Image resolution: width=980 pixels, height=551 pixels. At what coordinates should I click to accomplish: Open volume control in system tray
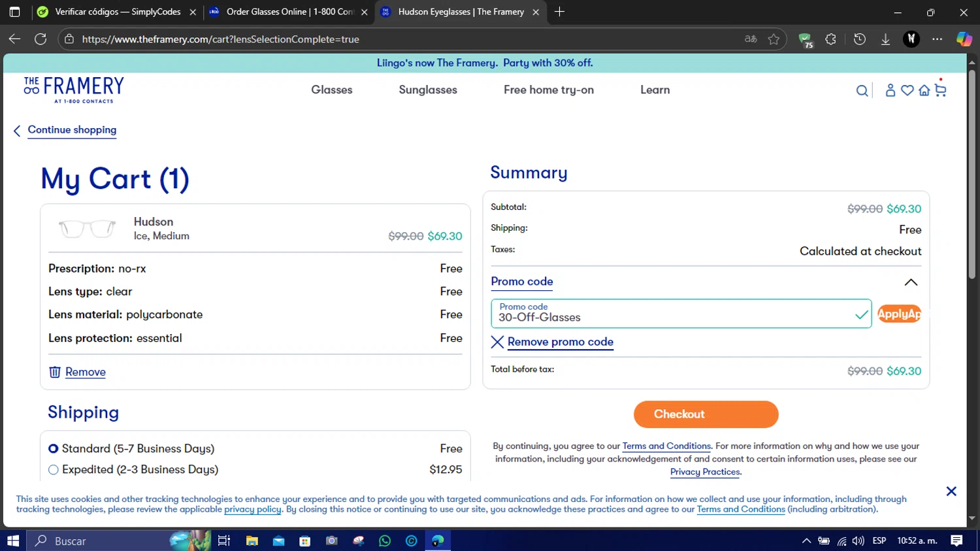click(x=858, y=541)
